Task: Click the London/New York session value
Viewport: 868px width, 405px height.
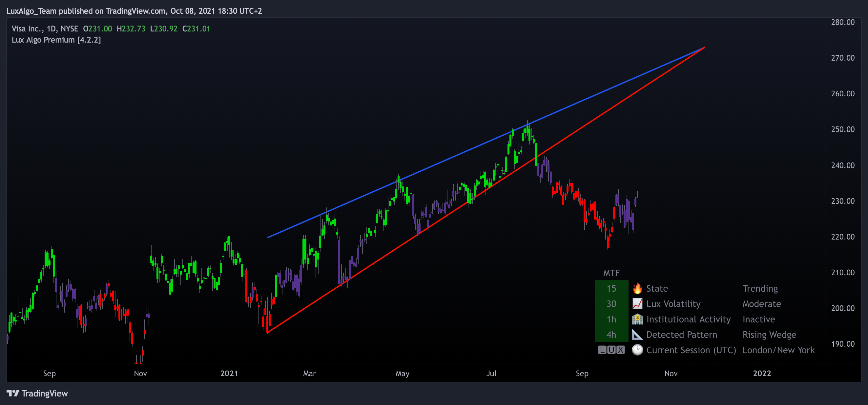Action: click(778, 350)
